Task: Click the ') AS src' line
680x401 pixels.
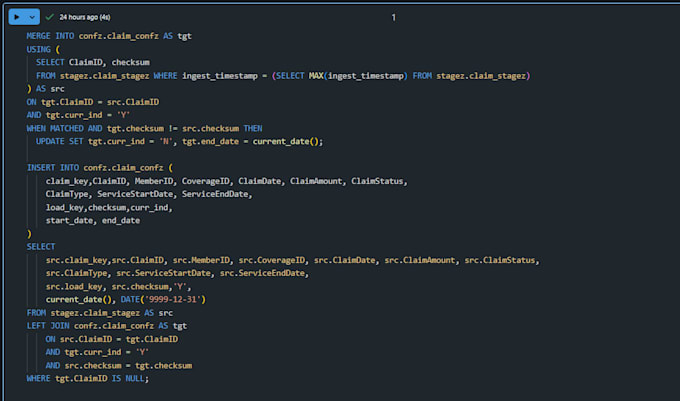Action: (x=46, y=89)
